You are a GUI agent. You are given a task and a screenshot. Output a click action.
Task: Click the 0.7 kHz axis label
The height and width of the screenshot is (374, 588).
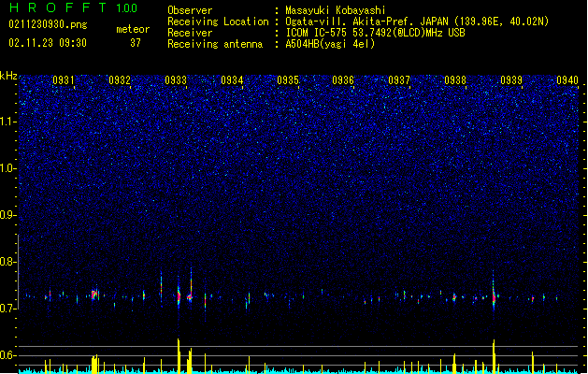pos(8,309)
